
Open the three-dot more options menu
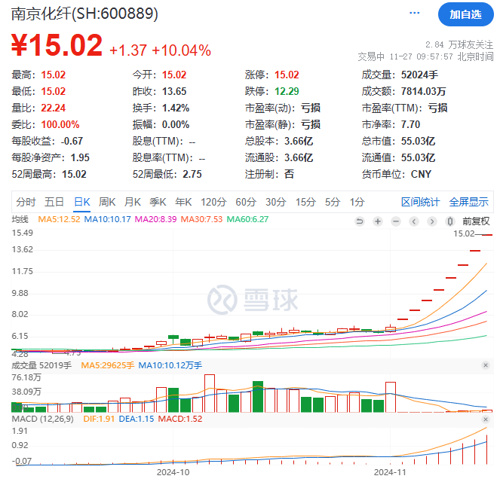[x=414, y=13]
